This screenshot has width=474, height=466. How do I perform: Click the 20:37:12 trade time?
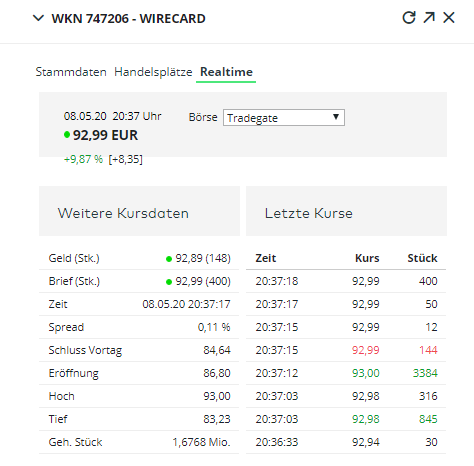277,373
